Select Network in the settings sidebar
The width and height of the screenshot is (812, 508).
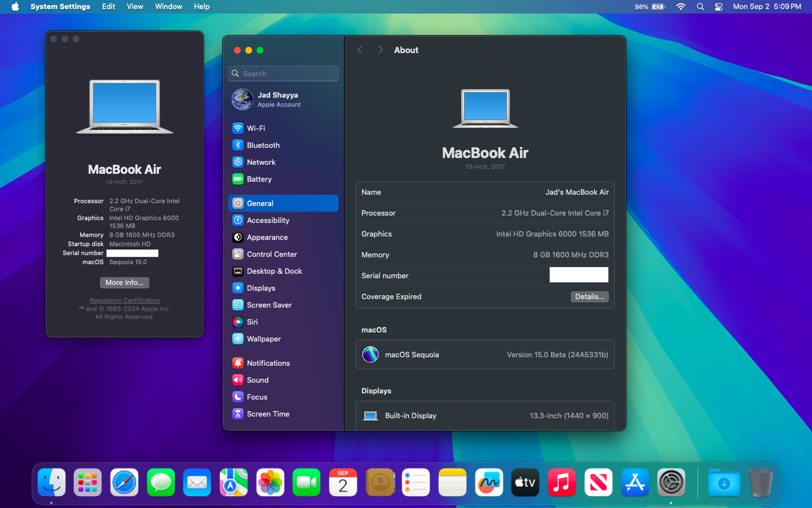pyautogui.click(x=283, y=162)
